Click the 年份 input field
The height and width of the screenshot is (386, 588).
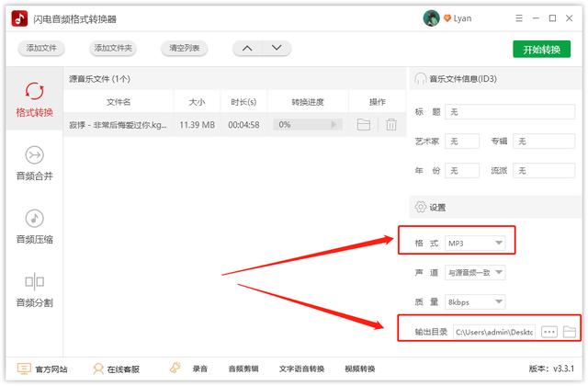[x=462, y=171]
